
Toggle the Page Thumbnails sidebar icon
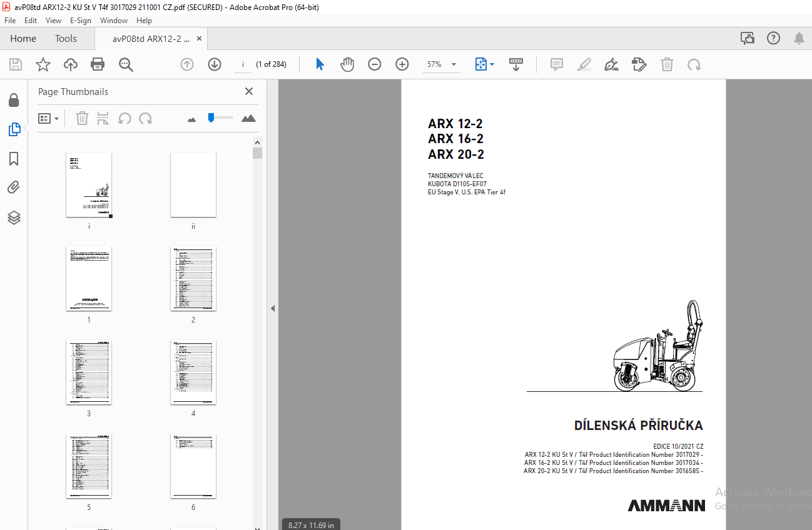[14, 129]
